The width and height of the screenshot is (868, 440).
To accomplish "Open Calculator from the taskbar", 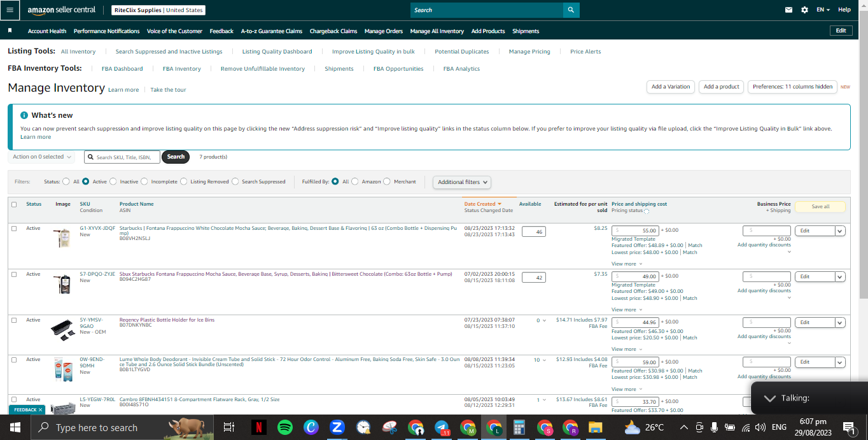I will tap(519, 427).
